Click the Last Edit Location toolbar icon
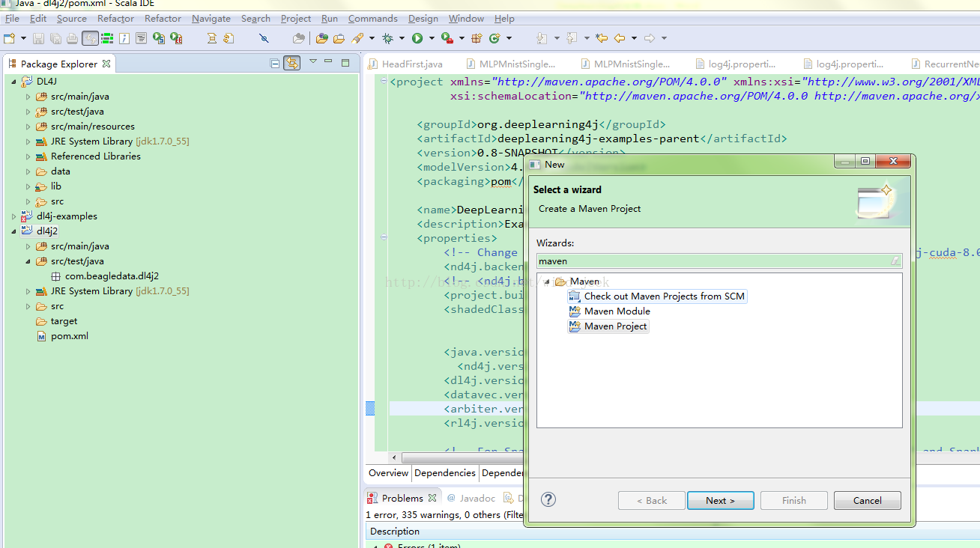 pyautogui.click(x=601, y=38)
